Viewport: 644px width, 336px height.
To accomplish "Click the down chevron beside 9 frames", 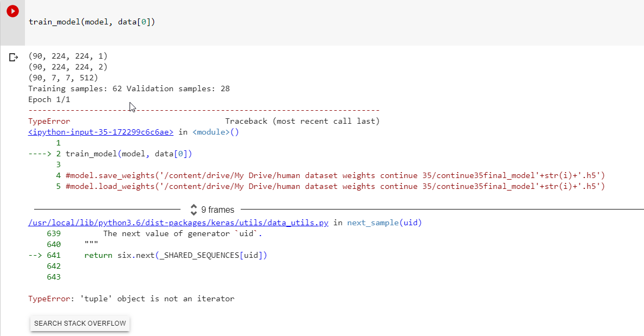I will click(193, 212).
